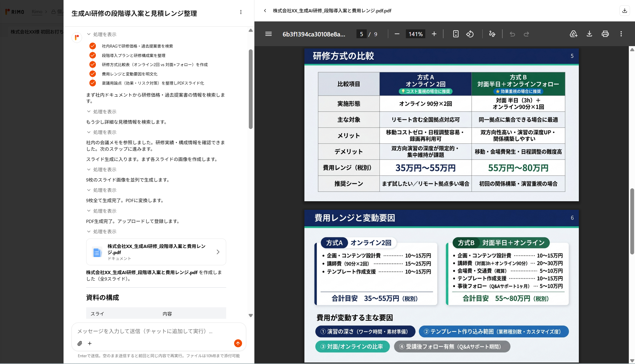
Task: Click the print icon in PDF toolbar
Action: tap(605, 34)
